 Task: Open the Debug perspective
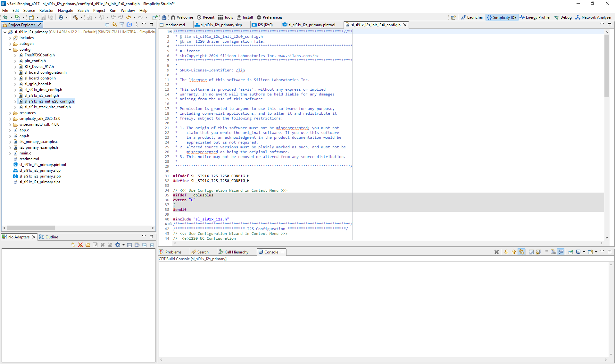[563, 17]
